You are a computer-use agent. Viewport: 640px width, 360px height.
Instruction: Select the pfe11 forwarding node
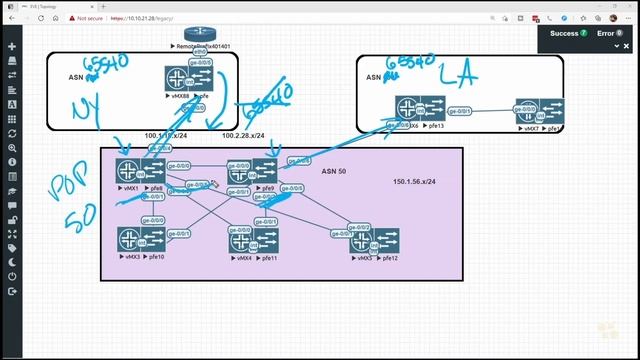click(x=266, y=240)
